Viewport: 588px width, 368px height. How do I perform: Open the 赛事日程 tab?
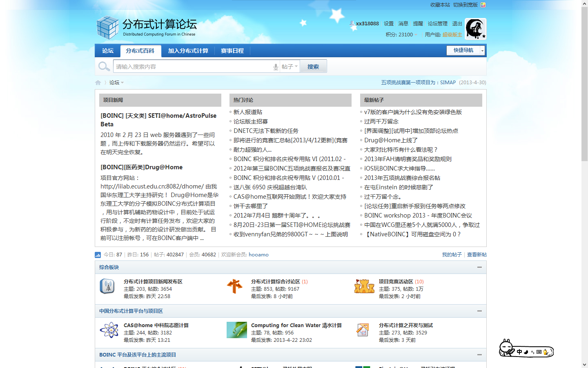[232, 51]
